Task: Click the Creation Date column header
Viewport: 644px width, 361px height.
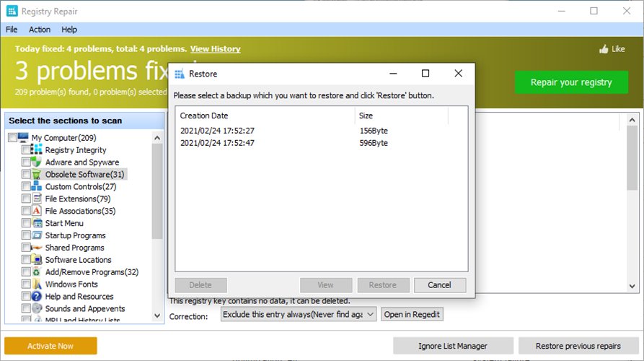Action: 265,116
